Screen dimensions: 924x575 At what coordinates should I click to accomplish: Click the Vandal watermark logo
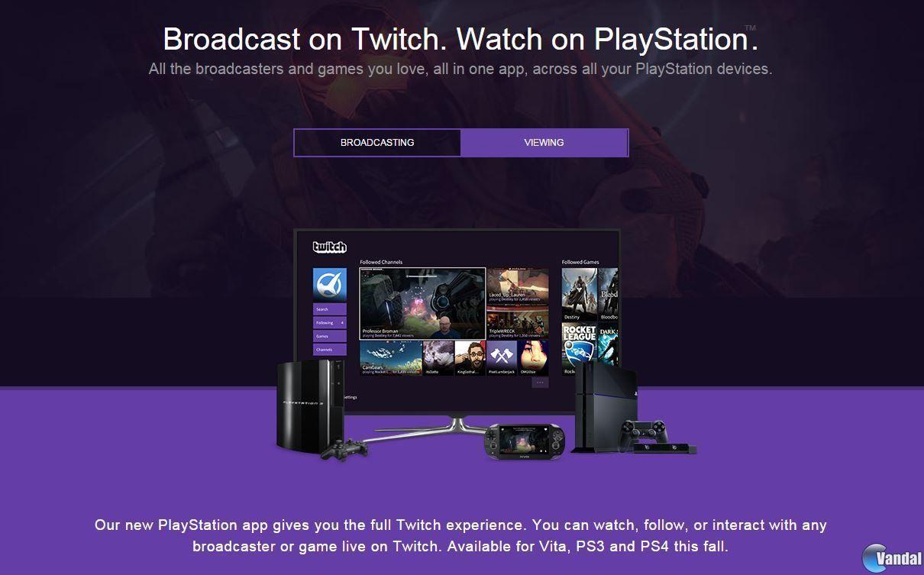(x=890, y=557)
